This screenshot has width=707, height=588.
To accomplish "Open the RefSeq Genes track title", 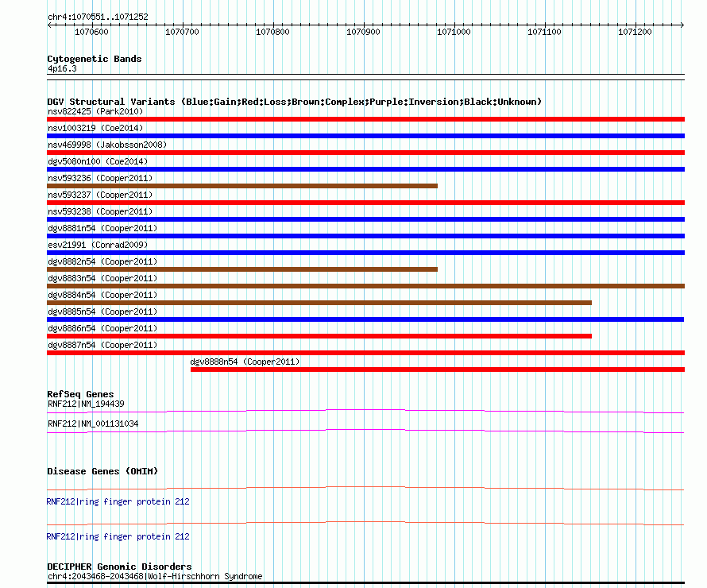I will [80, 395].
